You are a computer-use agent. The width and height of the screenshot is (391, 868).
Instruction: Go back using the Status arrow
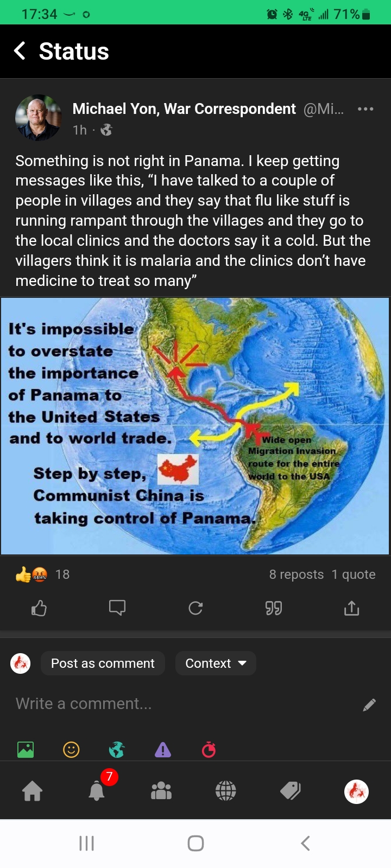pos(20,51)
